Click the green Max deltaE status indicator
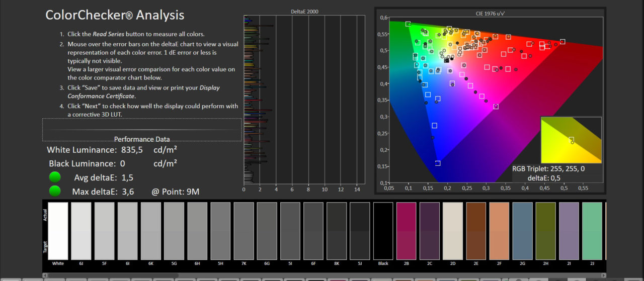The height and width of the screenshot is (281, 644). [x=55, y=191]
